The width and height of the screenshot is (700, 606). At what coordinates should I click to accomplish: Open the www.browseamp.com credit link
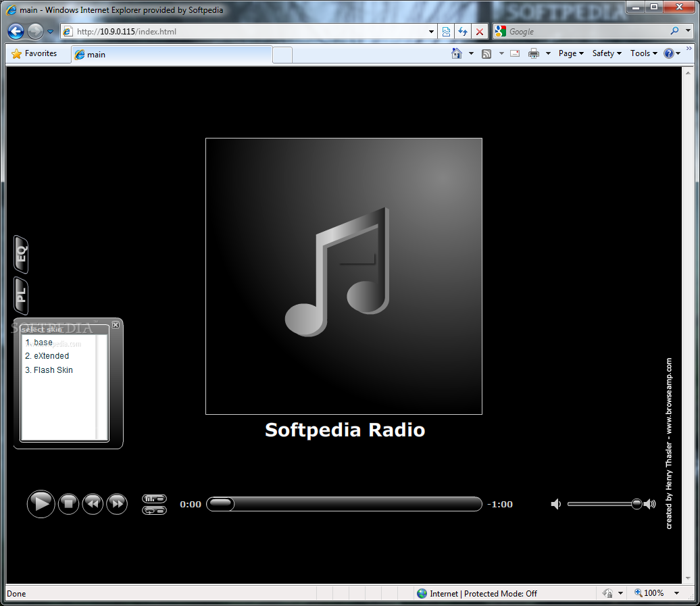tap(669, 396)
